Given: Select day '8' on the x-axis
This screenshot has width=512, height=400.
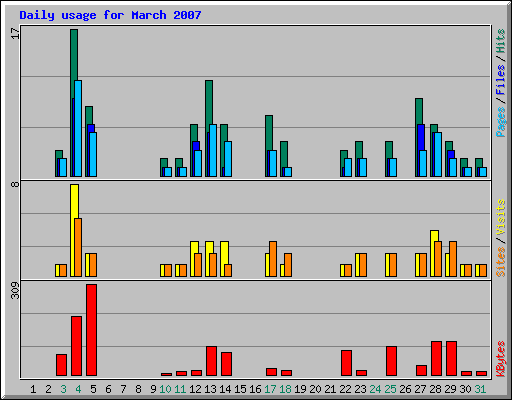Looking at the screenshot, I should coord(138,389).
